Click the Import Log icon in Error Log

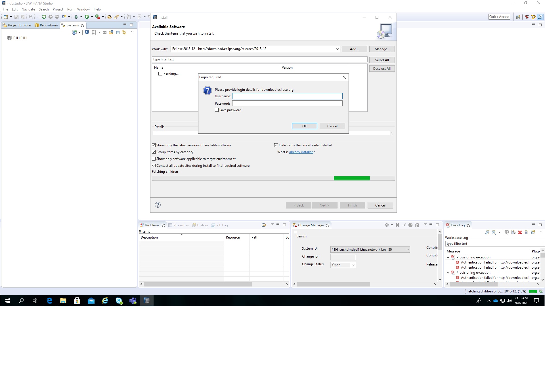(494, 232)
